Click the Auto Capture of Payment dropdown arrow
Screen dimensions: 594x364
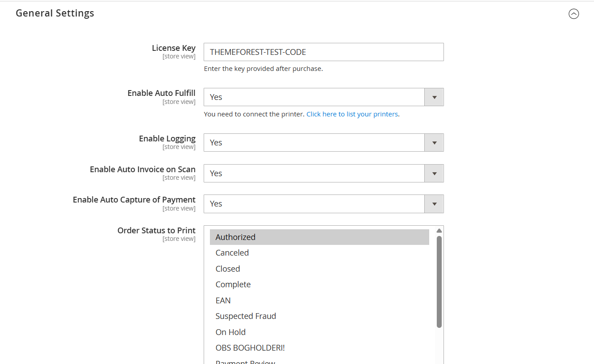(434, 204)
